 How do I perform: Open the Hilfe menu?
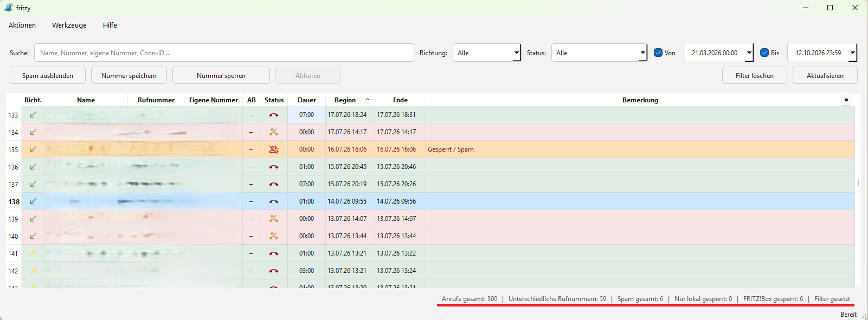(110, 25)
